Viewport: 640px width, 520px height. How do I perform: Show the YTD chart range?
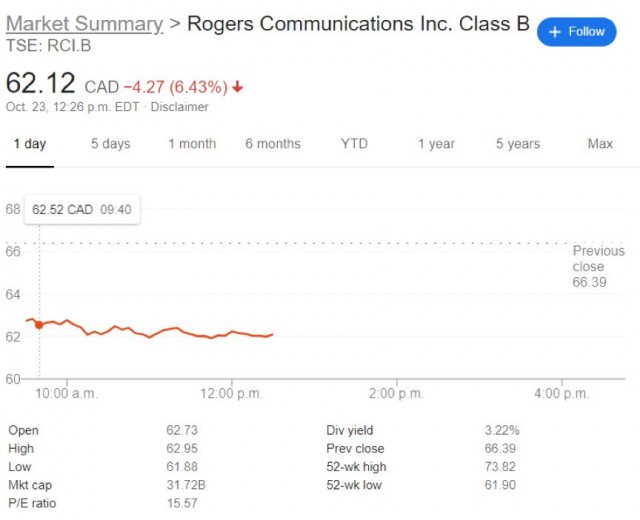click(x=354, y=144)
